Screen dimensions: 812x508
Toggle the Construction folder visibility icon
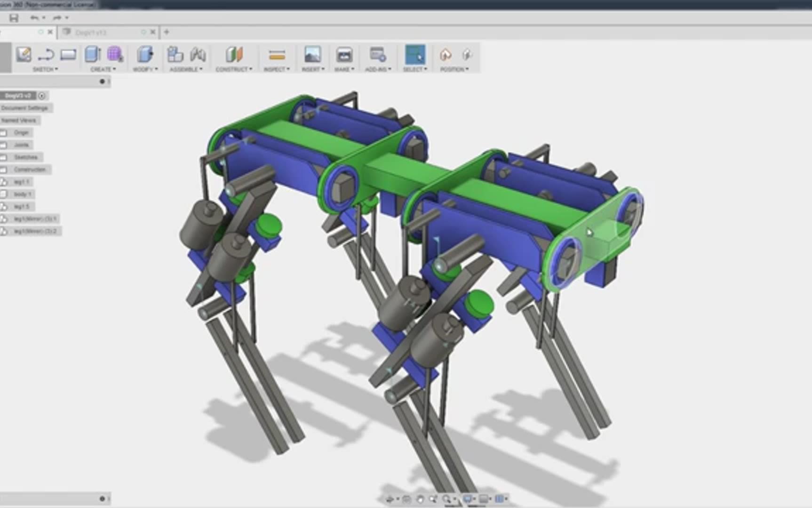(4, 169)
